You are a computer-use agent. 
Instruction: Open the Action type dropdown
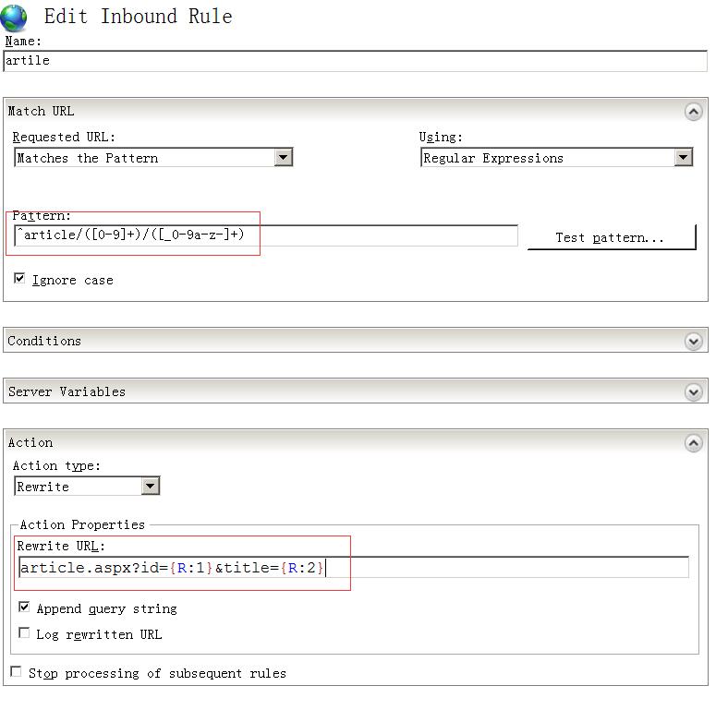(151, 487)
